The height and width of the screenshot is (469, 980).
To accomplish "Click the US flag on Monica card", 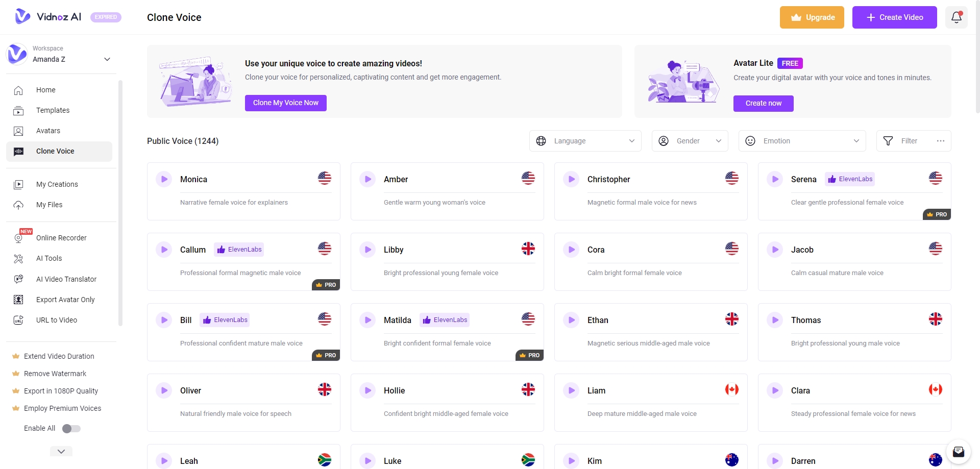I will pos(325,178).
